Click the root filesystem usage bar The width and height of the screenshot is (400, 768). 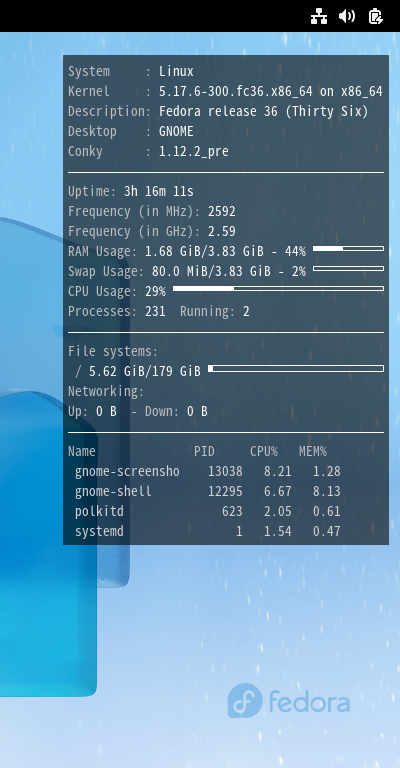pyautogui.click(x=296, y=368)
